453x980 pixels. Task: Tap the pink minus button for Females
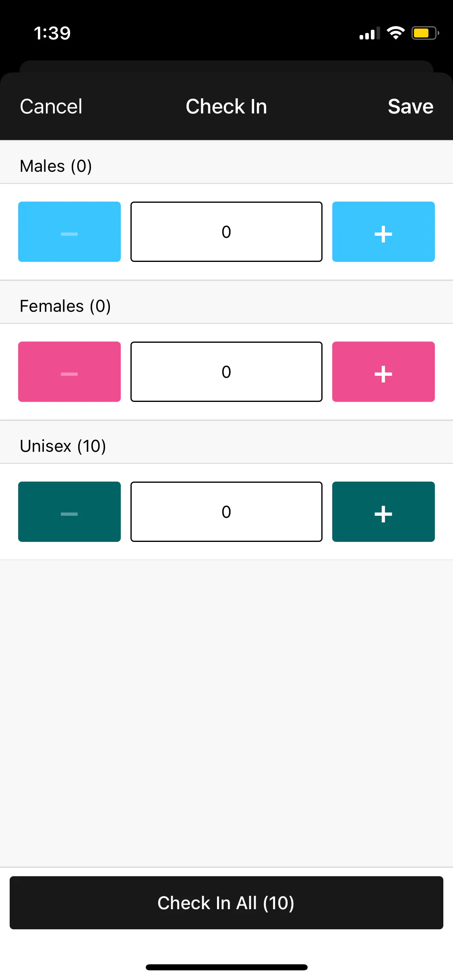[x=69, y=372]
